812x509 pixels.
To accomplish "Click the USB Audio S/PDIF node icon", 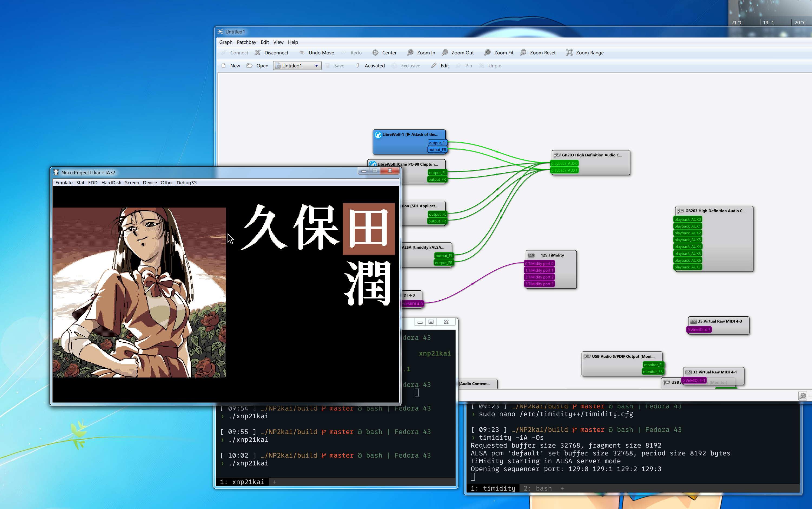I will 587,356.
